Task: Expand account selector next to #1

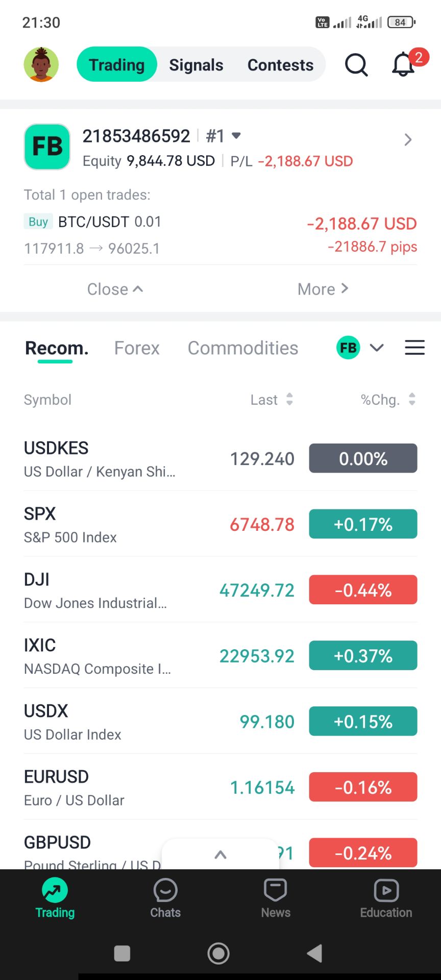Action: point(236,136)
